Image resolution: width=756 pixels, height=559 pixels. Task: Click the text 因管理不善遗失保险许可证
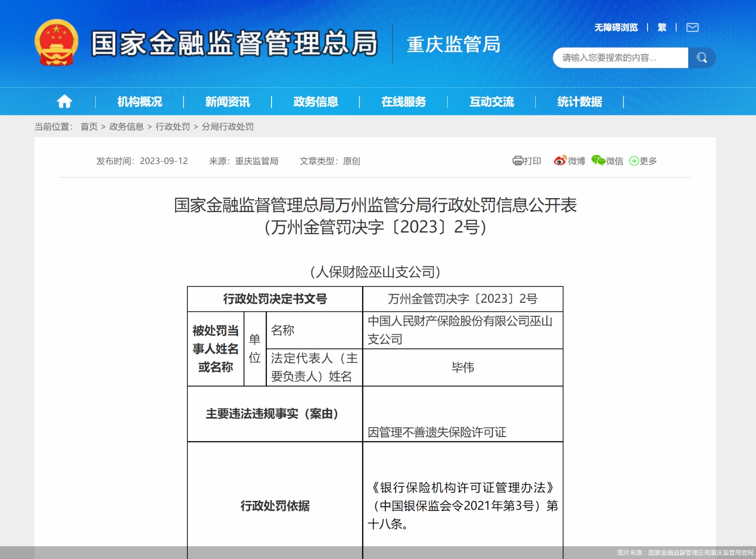(437, 432)
